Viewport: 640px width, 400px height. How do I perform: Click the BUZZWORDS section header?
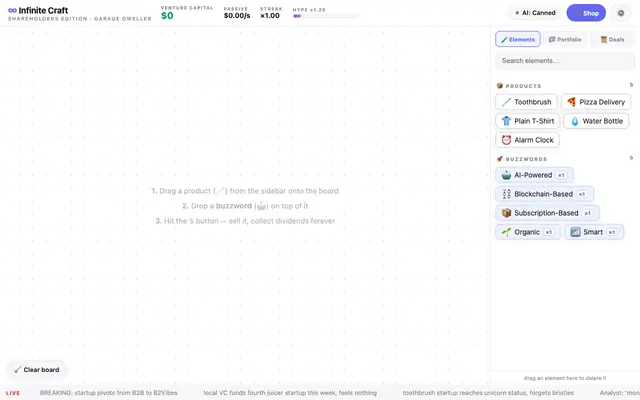click(x=522, y=159)
